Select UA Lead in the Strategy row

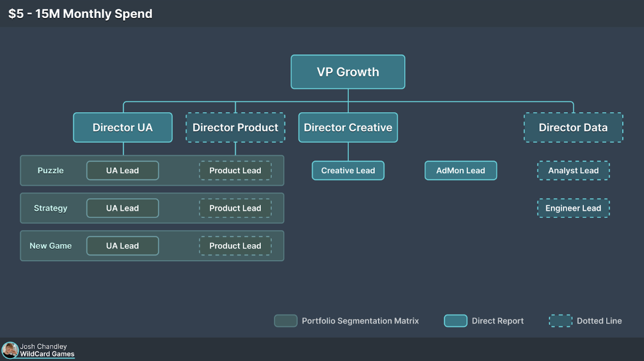(123, 208)
